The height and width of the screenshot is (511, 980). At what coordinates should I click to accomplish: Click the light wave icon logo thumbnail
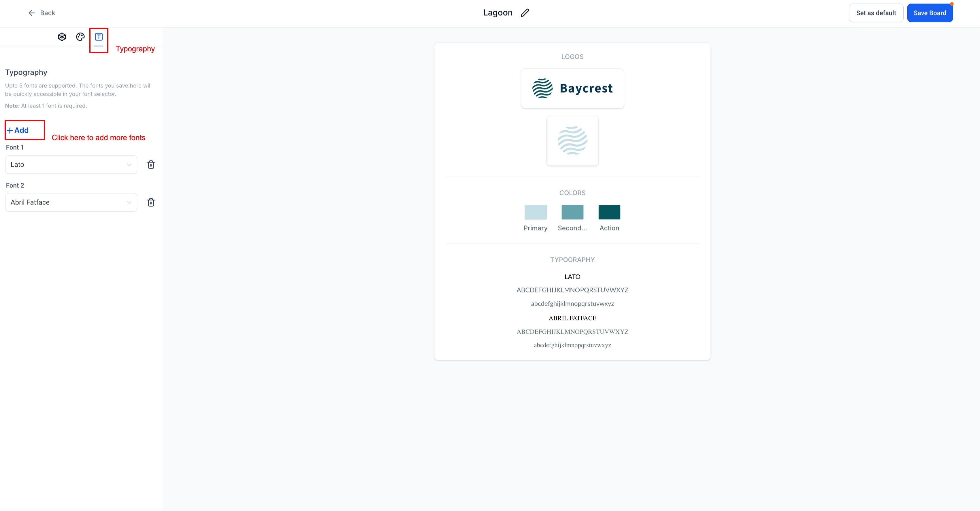tap(572, 141)
